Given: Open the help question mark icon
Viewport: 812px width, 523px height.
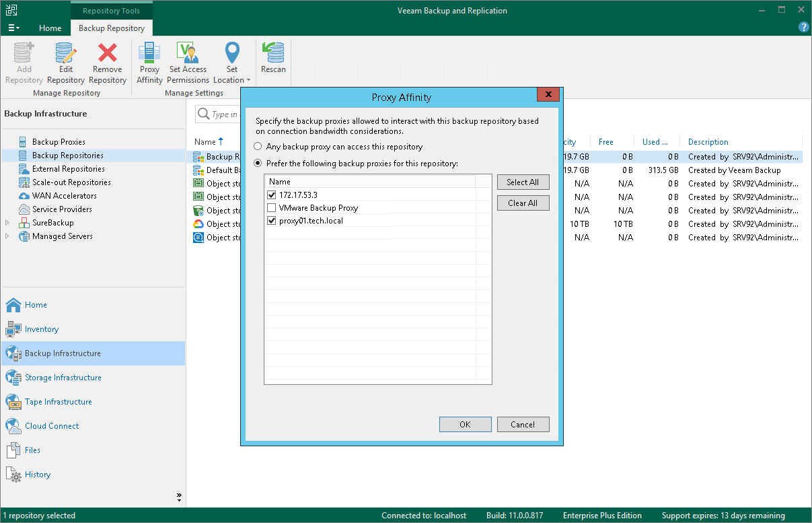Looking at the screenshot, I should [803, 28].
